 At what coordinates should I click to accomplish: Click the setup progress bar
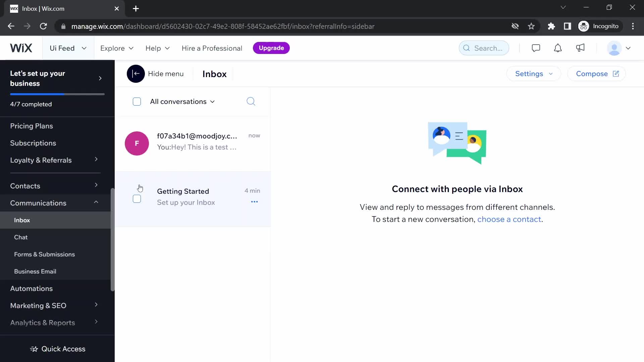57,94
